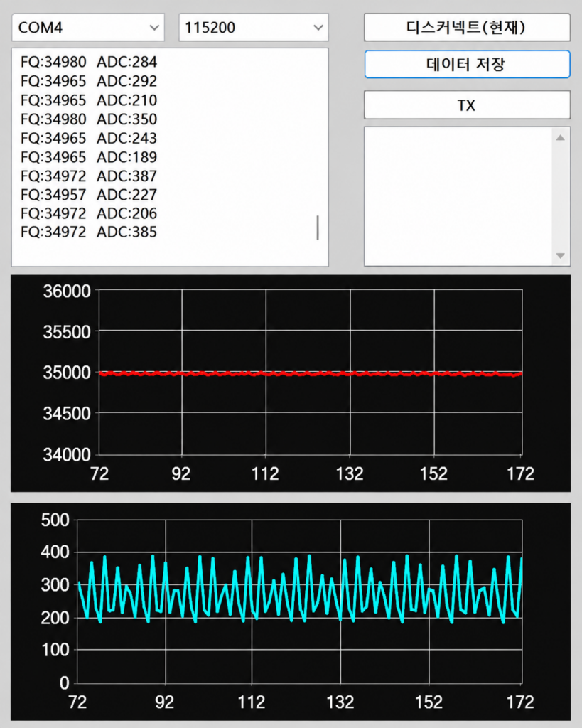582x728 pixels.
Task: Click the log list scrollbar thumb
Action: (x=318, y=227)
